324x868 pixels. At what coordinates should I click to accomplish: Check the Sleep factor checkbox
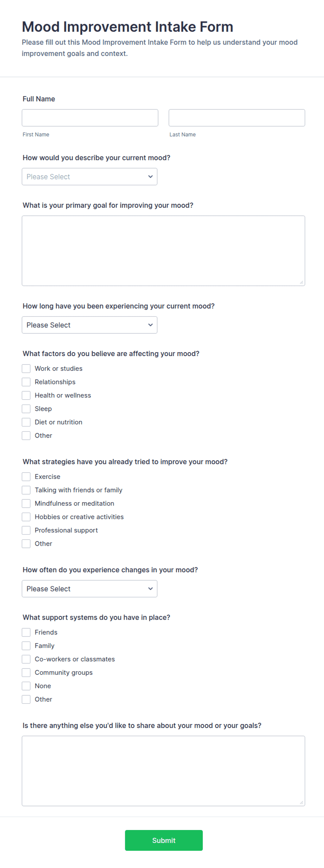point(26,409)
